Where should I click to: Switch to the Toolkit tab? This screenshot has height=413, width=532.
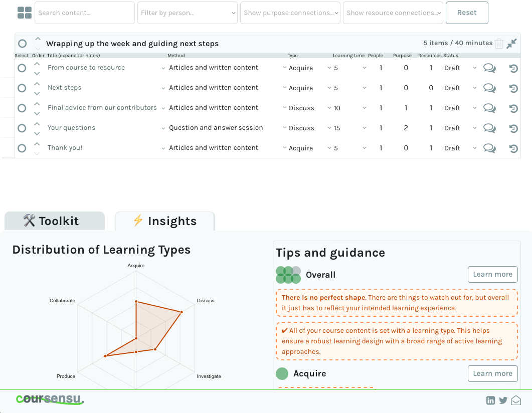55,221
